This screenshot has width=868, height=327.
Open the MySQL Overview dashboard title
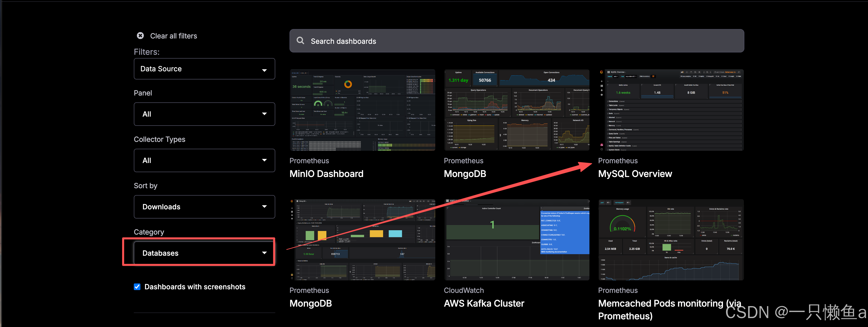pyautogui.click(x=635, y=174)
